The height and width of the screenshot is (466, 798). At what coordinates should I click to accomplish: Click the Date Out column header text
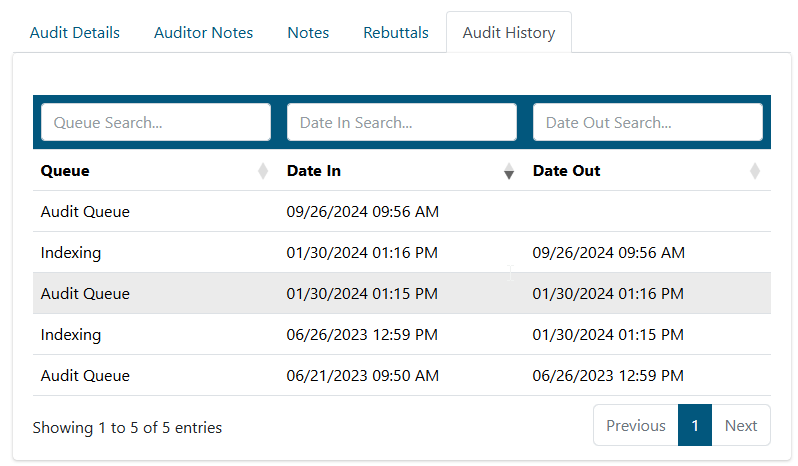pyautogui.click(x=567, y=171)
